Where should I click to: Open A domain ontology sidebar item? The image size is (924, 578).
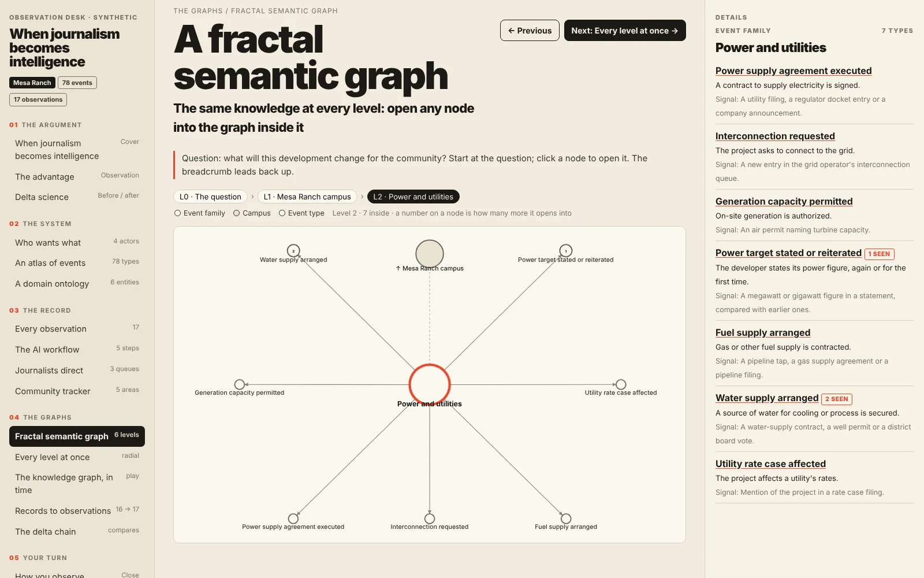(77, 284)
